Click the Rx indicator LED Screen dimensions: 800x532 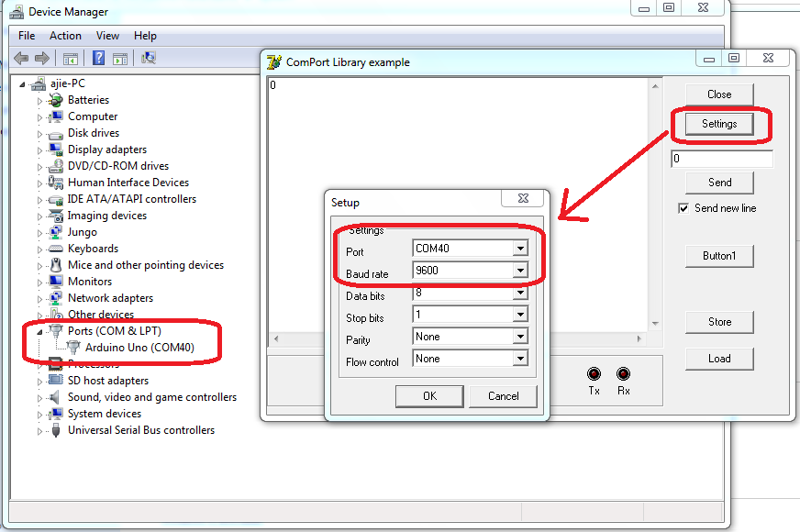[623, 374]
